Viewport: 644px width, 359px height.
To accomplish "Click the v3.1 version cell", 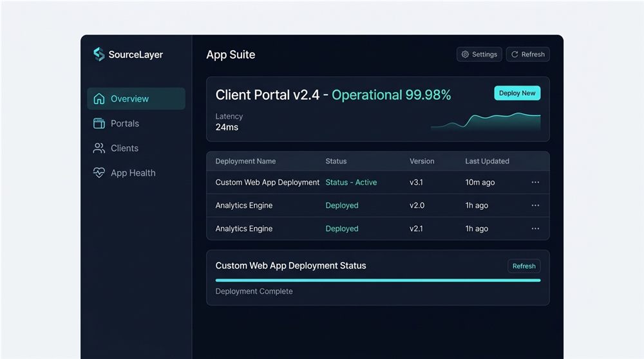I will pyautogui.click(x=416, y=182).
